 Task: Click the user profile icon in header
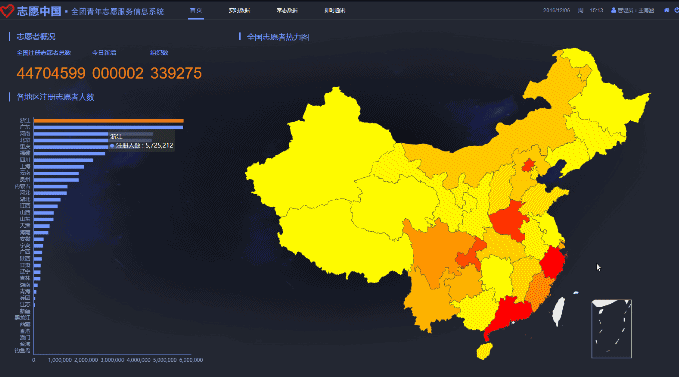pos(613,10)
